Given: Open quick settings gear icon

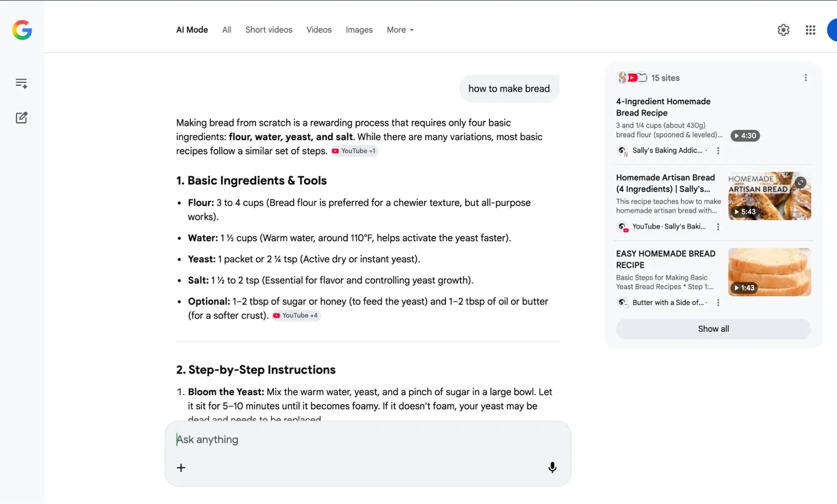Looking at the screenshot, I should pyautogui.click(x=783, y=30).
